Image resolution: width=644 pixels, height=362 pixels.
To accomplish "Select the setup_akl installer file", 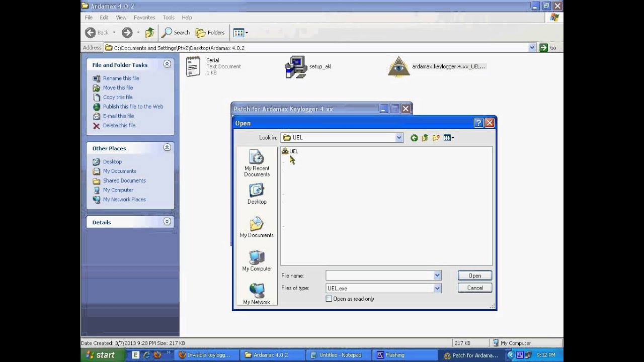I will tap(308, 67).
